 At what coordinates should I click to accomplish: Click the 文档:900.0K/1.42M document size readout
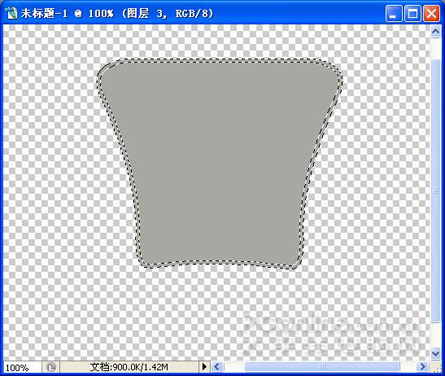point(129,367)
